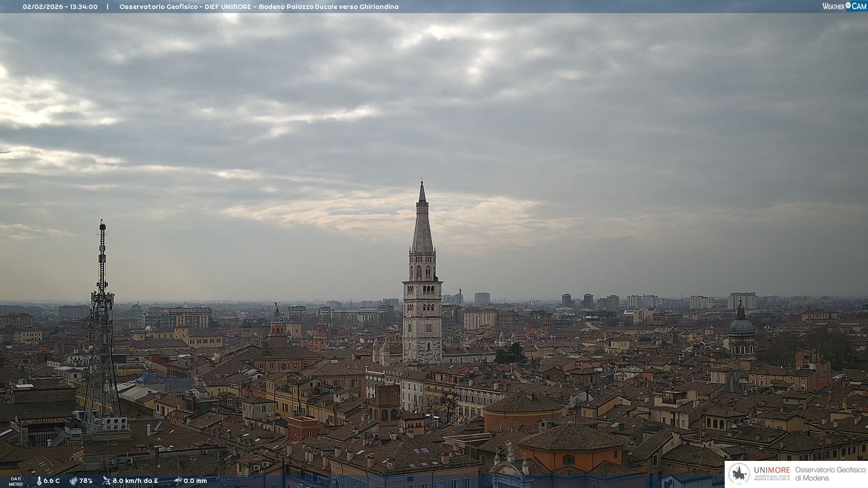
Task: Click the UNIMORE university seal emblem
Action: click(x=739, y=474)
